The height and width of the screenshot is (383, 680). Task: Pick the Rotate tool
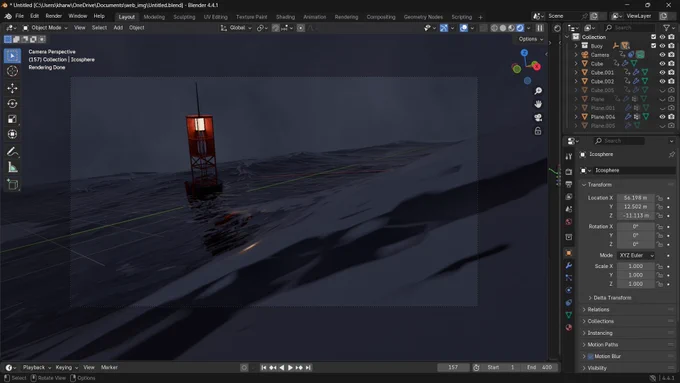(x=12, y=104)
